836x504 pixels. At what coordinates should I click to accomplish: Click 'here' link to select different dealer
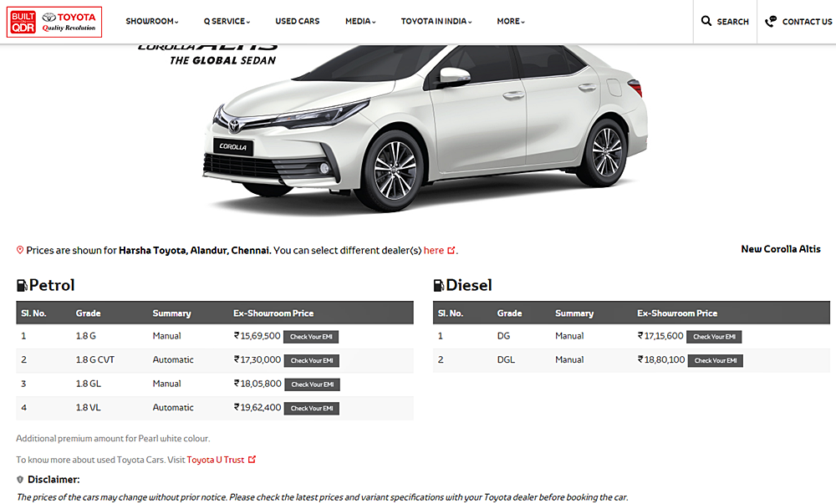433,251
